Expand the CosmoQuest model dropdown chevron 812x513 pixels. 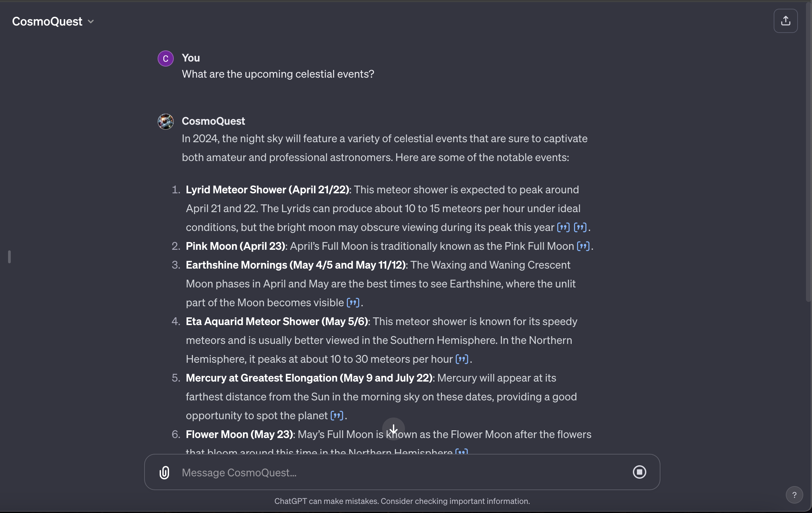click(91, 22)
